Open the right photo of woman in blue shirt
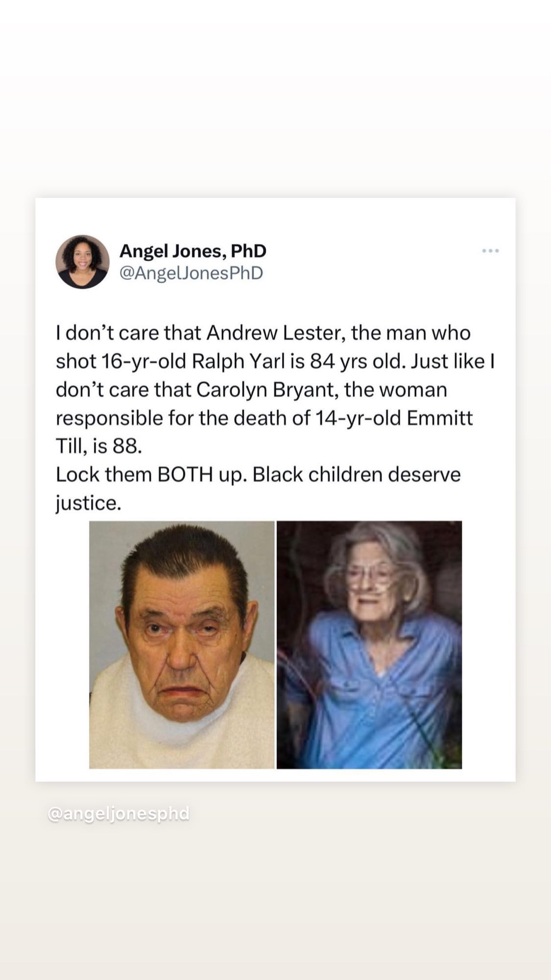Screen dimensions: 551x980 (369, 645)
